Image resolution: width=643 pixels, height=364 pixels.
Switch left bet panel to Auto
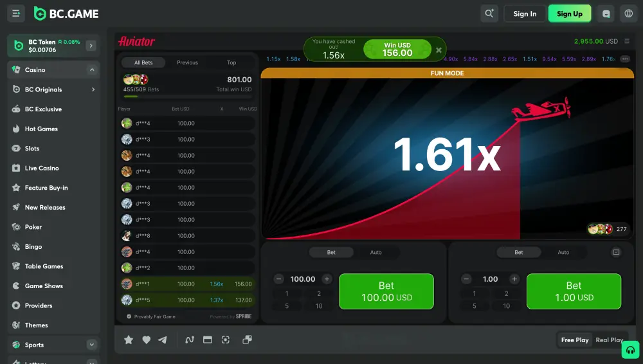click(376, 252)
